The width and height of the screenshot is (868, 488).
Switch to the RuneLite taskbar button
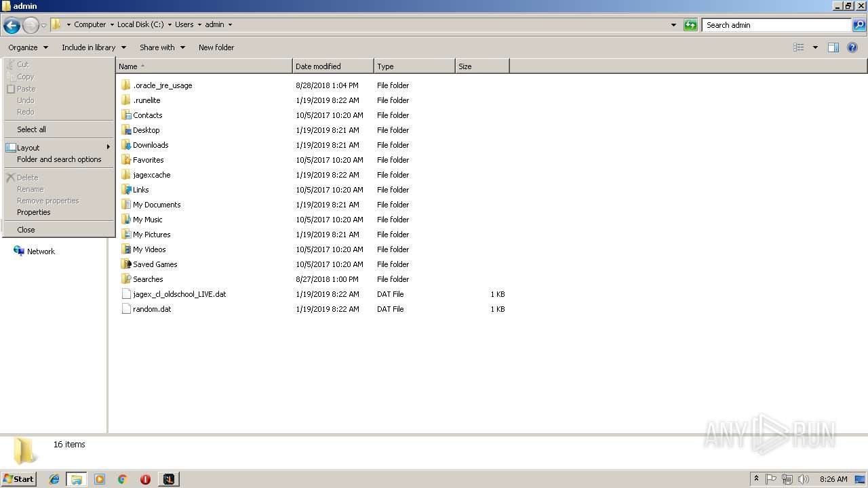pyautogui.click(x=168, y=479)
